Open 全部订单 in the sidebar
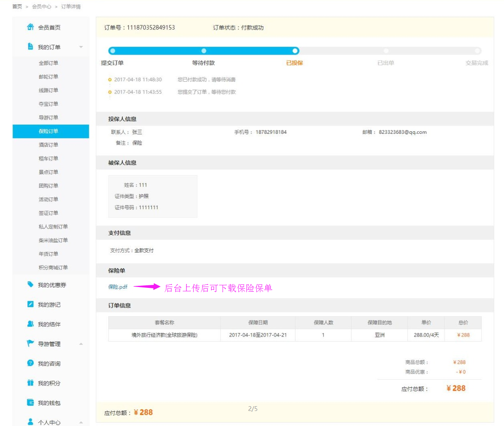 tap(48, 63)
